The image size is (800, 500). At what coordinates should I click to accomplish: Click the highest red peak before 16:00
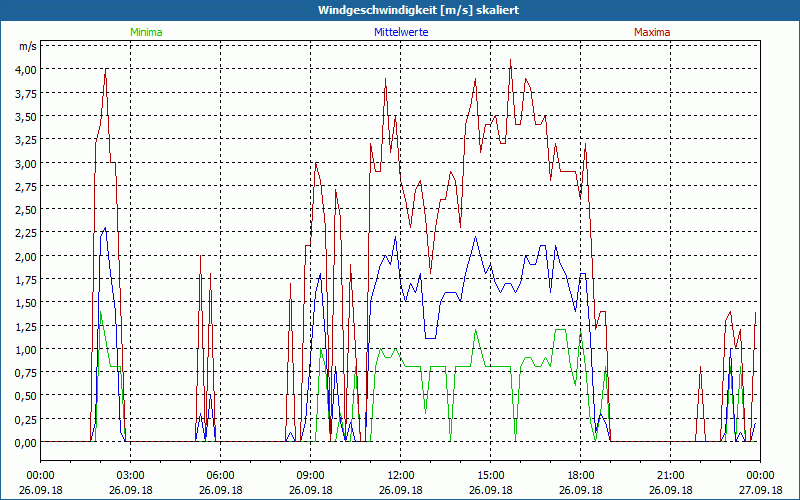coord(510,60)
